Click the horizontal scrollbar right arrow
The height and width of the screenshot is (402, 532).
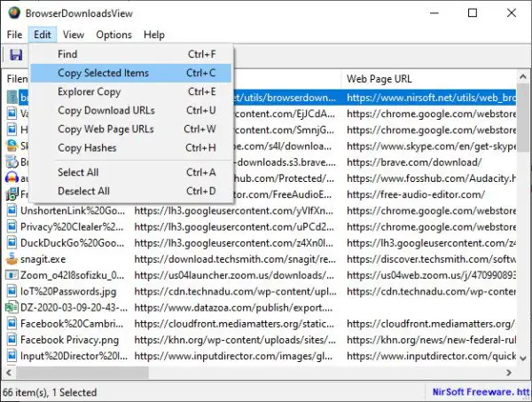509,373
